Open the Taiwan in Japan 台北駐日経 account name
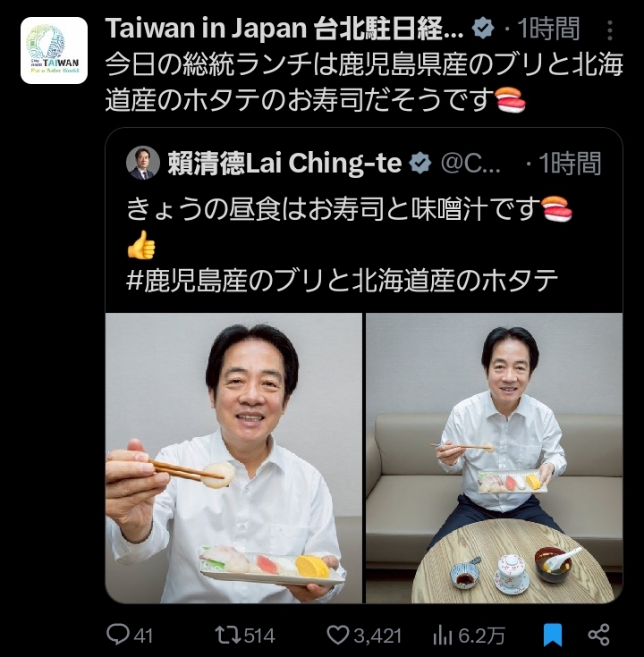Viewport: 644px width, 657px height. (284, 29)
